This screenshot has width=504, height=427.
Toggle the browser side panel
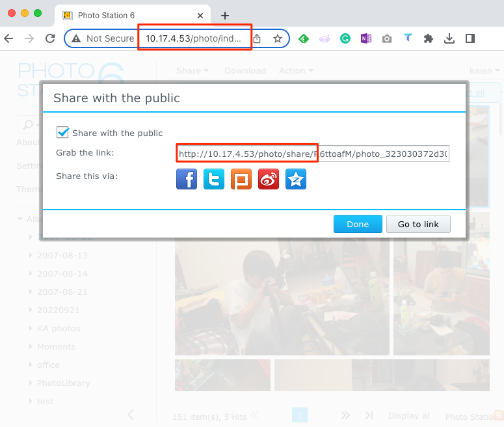[470, 38]
